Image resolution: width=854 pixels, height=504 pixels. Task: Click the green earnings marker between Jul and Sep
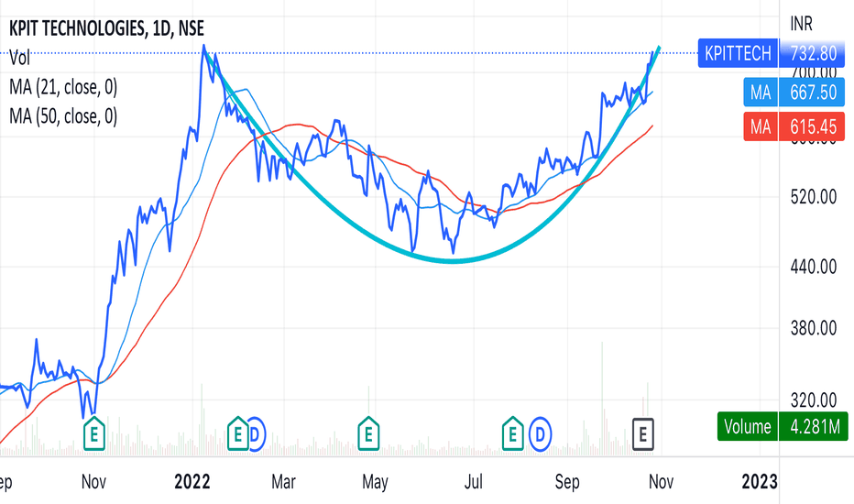(512, 434)
